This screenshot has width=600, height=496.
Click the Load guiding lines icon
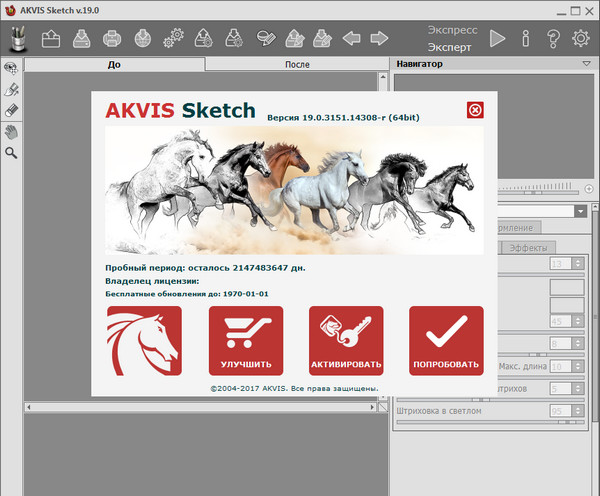point(295,39)
